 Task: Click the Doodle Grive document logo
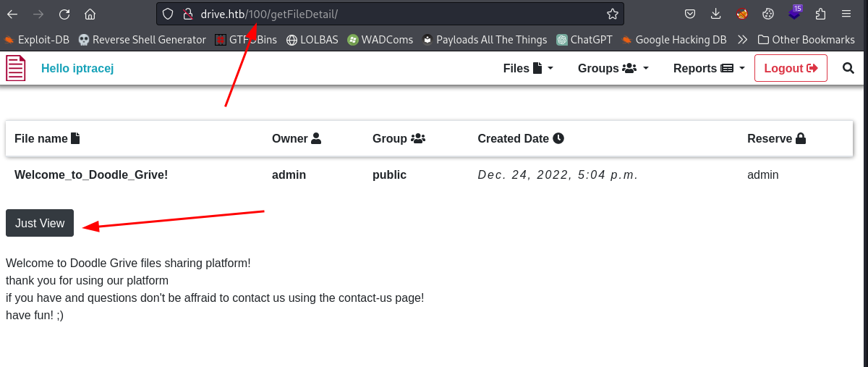(16, 68)
